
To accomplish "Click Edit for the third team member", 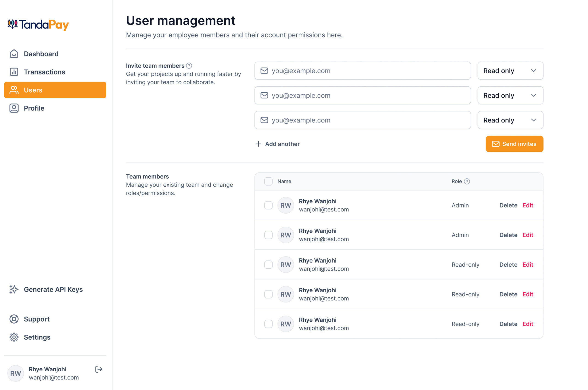I will coord(527,265).
